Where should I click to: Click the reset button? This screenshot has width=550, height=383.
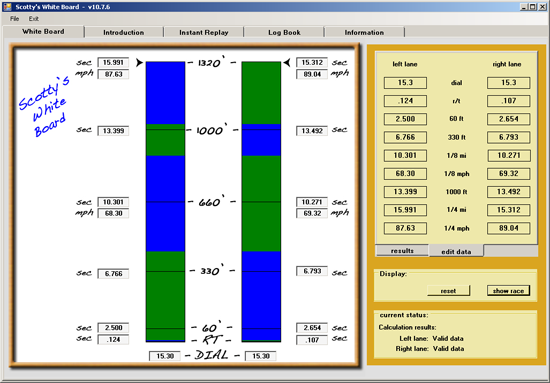click(449, 291)
